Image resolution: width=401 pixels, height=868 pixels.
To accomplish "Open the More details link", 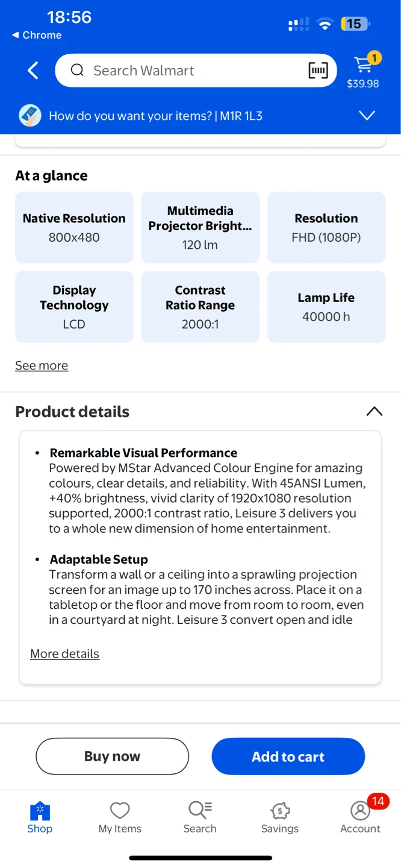I will pyautogui.click(x=64, y=653).
